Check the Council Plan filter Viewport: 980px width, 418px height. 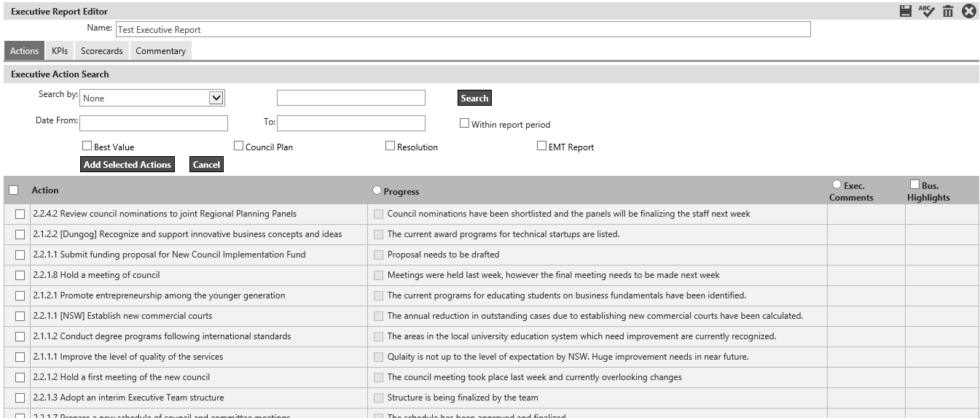pyautogui.click(x=238, y=146)
